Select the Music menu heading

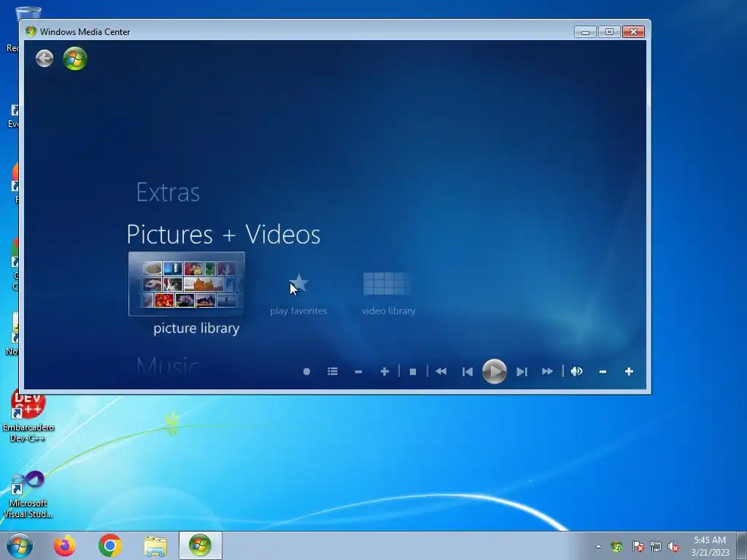168,367
